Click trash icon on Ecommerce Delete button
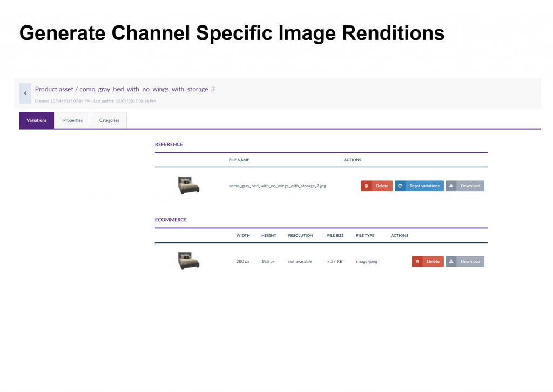The width and height of the screenshot is (553, 392). 417,261
